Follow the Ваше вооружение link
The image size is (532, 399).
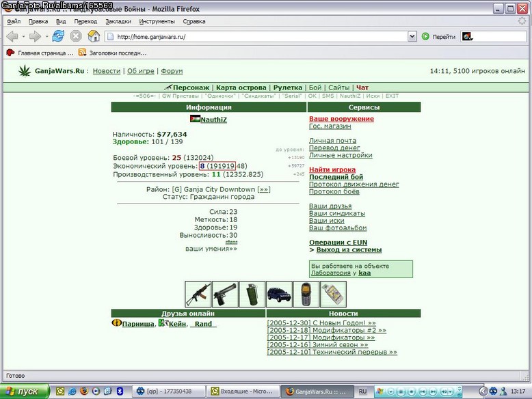(341, 119)
